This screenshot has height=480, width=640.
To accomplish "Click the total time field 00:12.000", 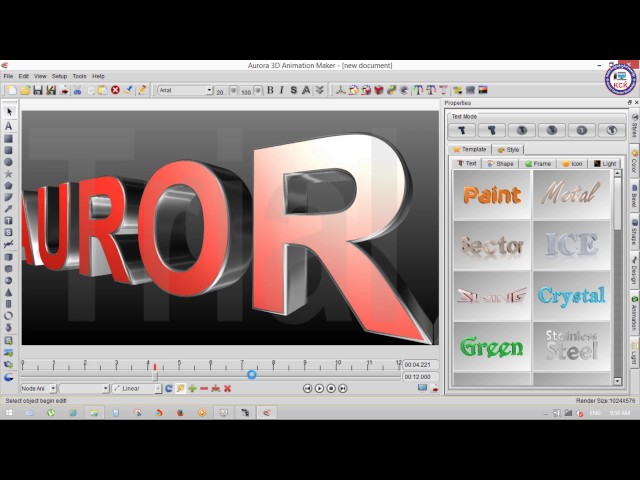I will click(421, 377).
